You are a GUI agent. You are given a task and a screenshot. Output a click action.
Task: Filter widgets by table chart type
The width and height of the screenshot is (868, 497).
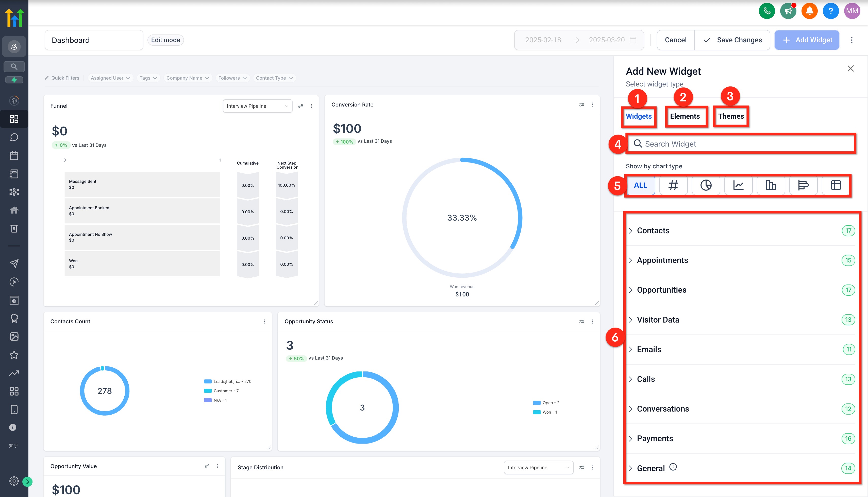point(836,185)
